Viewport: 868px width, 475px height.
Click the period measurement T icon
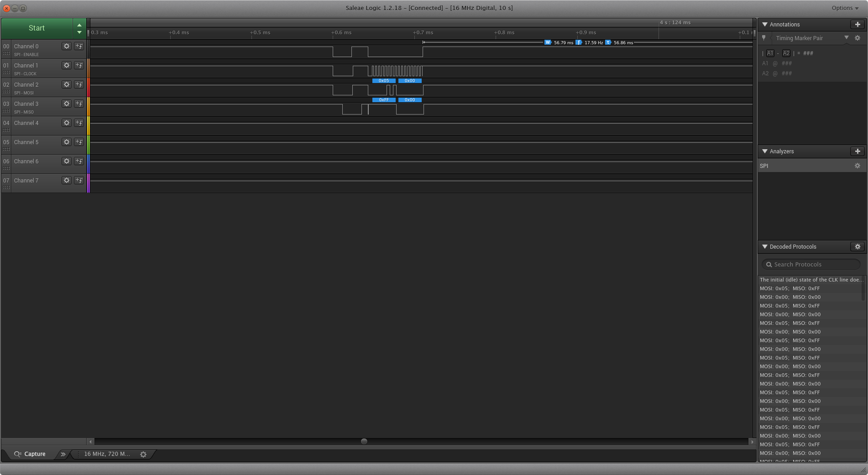click(x=608, y=42)
